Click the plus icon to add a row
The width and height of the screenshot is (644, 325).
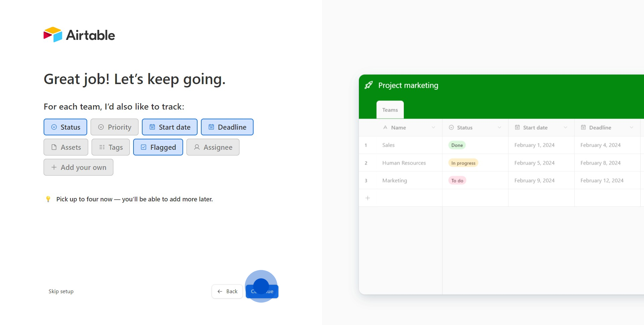coord(368,198)
